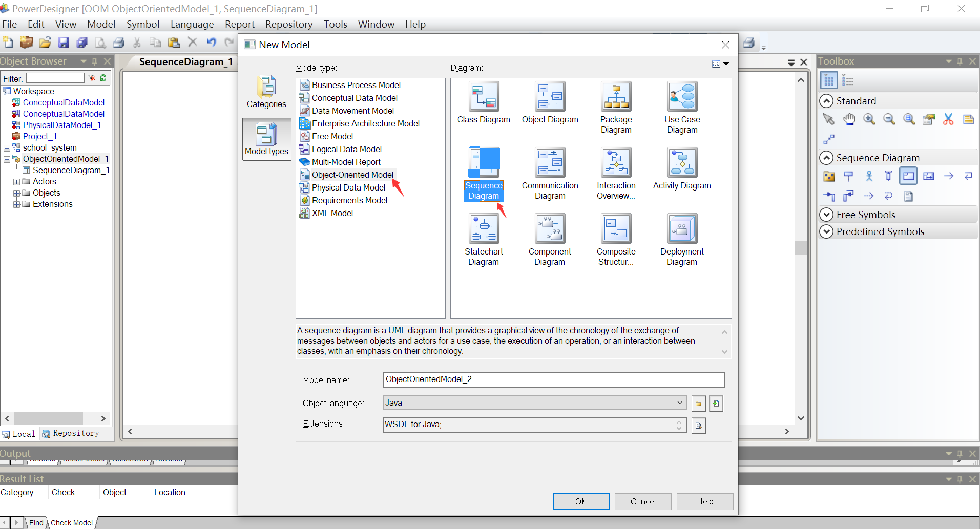Expand the school_system tree node
The height and width of the screenshot is (529, 980).
[7, 148]
